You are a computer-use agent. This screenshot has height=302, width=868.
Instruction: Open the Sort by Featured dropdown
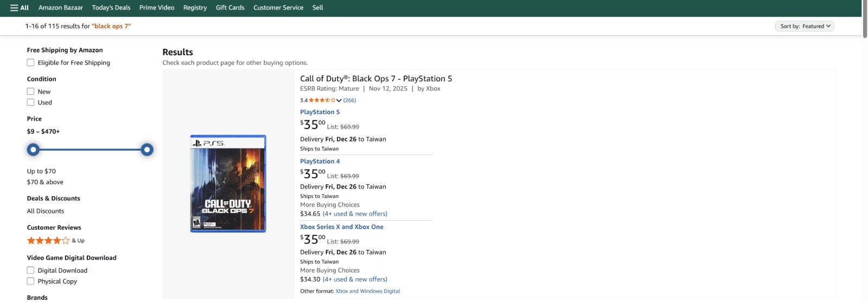805,26
